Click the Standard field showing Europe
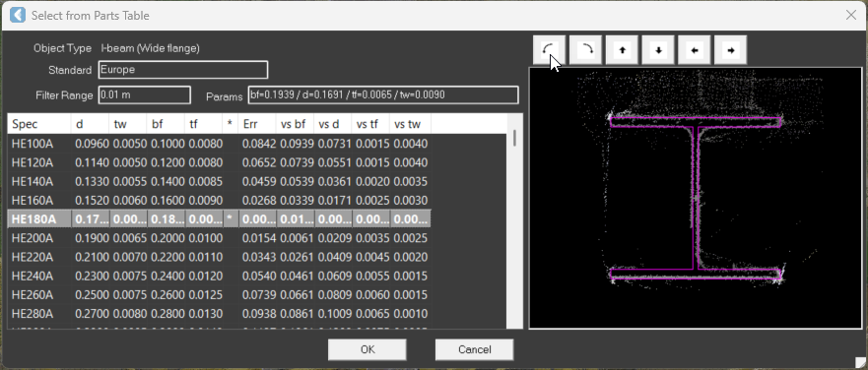 (x=183, y=70)
